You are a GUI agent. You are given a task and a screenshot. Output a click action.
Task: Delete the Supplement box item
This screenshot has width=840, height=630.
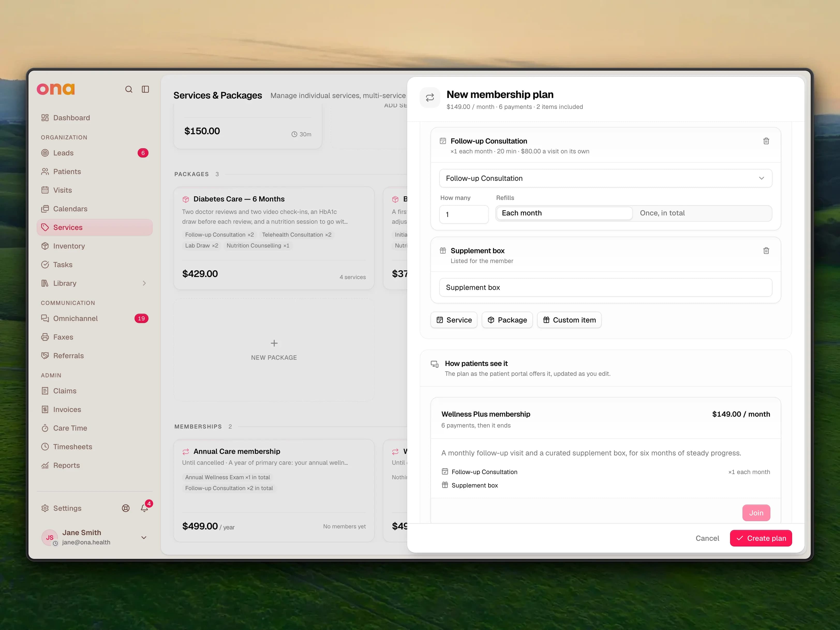click(766, 251)
